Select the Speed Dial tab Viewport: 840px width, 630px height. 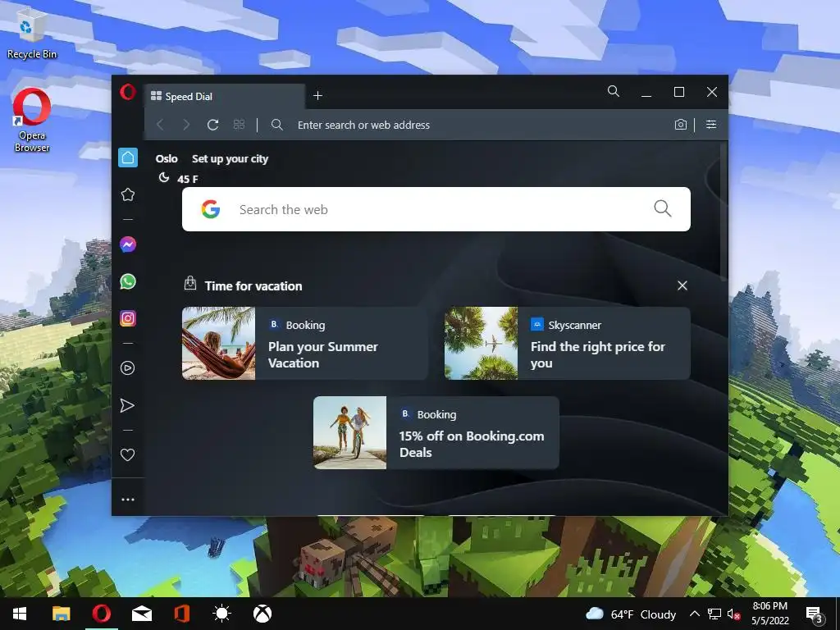[225, 97]
